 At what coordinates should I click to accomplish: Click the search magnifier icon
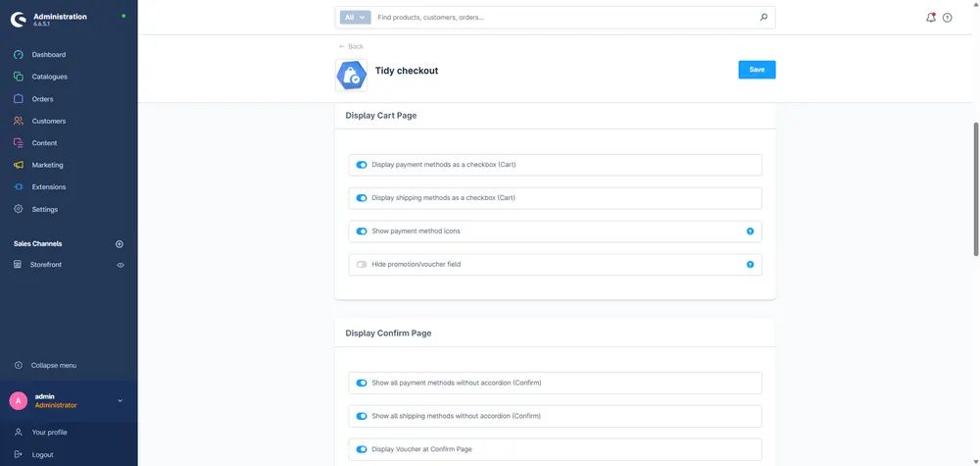tap(763, 18)
